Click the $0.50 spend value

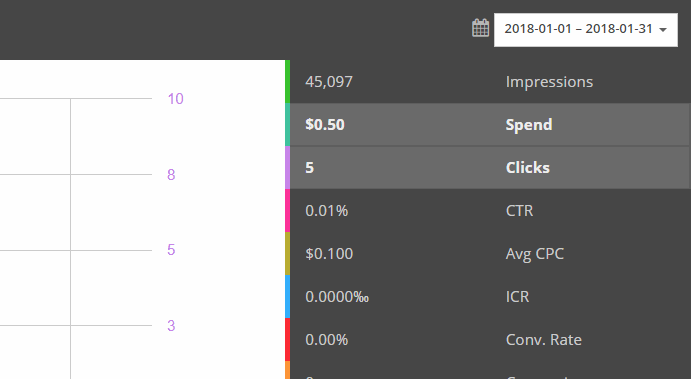(325, 125)
